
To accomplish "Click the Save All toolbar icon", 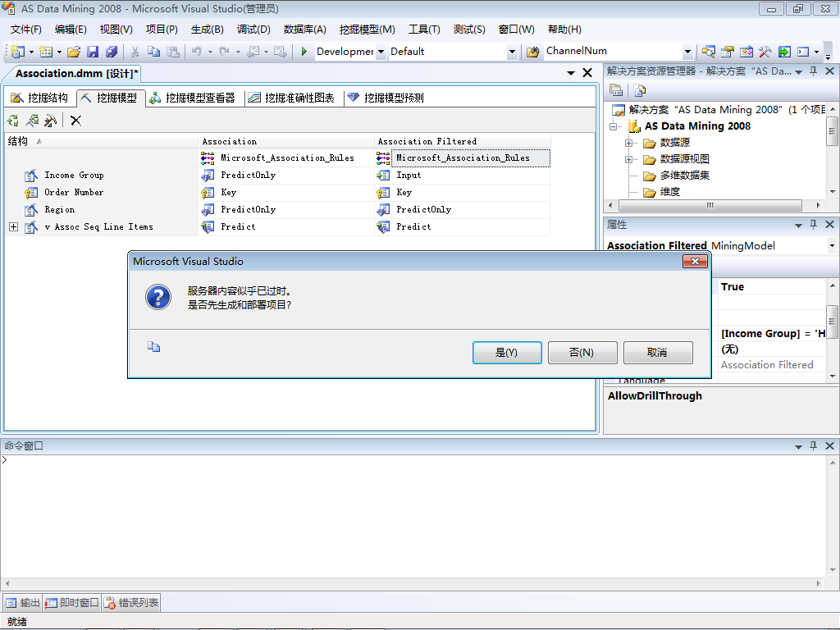I will point(112,52).
